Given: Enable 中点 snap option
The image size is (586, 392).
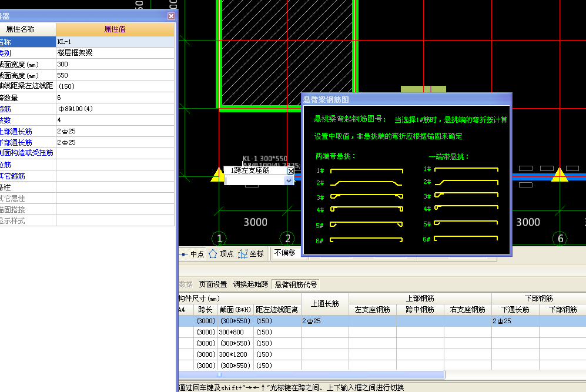Looking at the screenshot, I should pyautogui.click(x=193, y=254).
